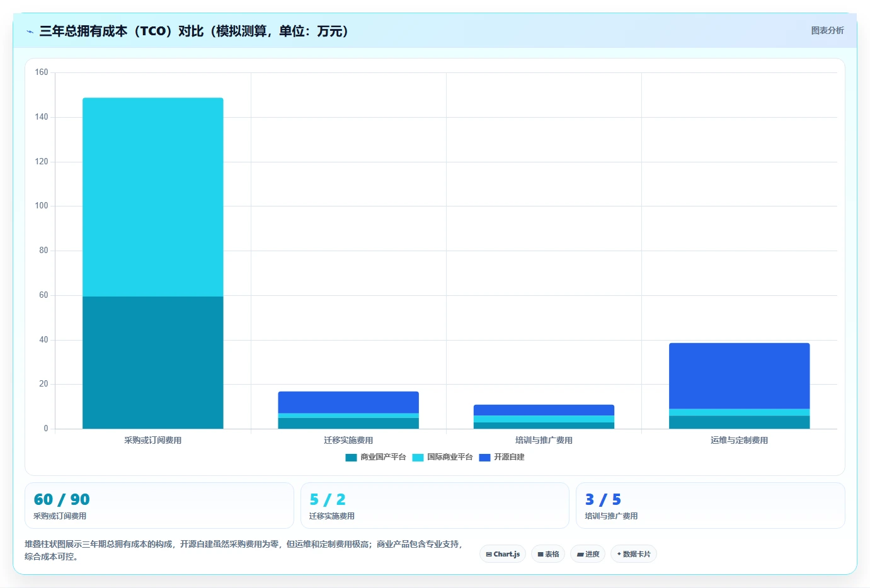This screenshot has width=870, height=588.
Task: Click the dark teal 商业国产平台 segment in 采购或订阅费用 bar
Action: (153, 363)
